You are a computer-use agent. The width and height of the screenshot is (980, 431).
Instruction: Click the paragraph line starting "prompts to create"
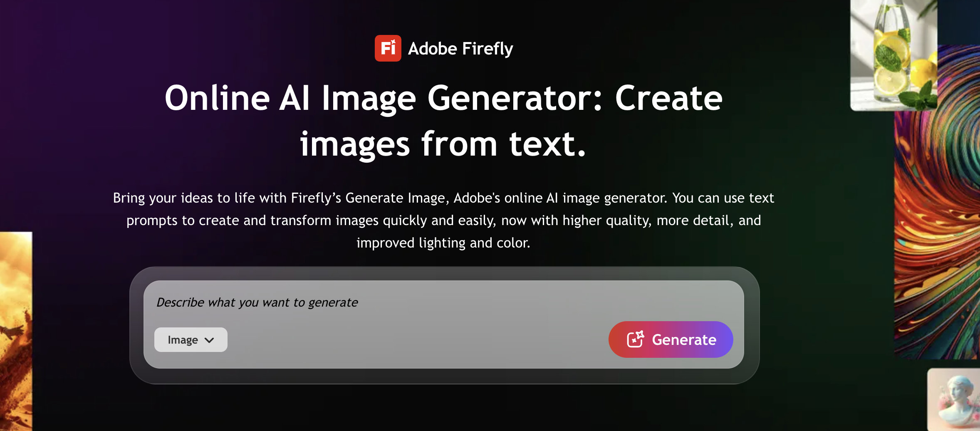click(x=443, y=220)
